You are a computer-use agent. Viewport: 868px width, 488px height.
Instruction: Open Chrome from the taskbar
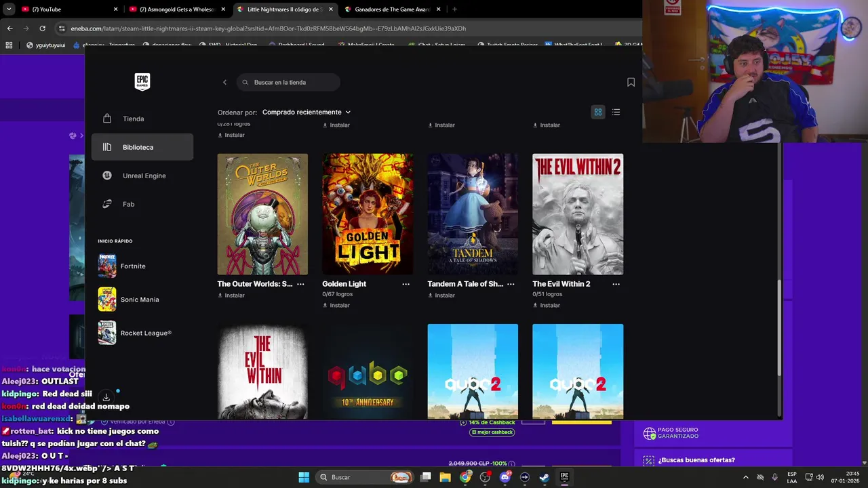point(465,477)
